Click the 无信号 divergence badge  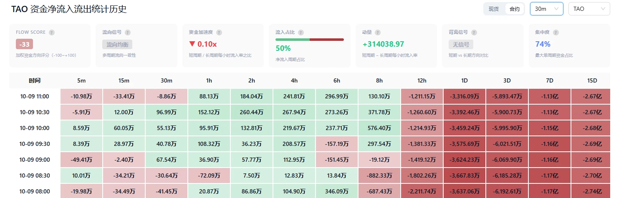(461, 44)
